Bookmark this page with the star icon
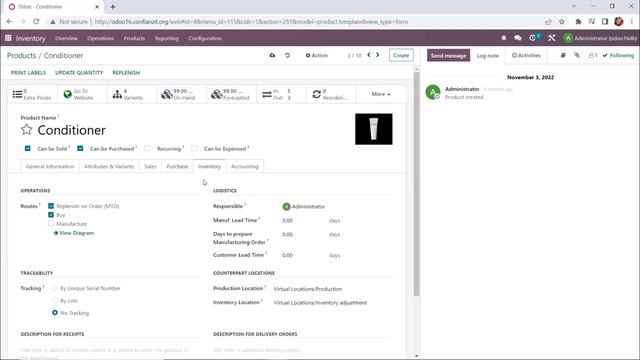Screen dimensions: 640x360 tap(562, 22)
